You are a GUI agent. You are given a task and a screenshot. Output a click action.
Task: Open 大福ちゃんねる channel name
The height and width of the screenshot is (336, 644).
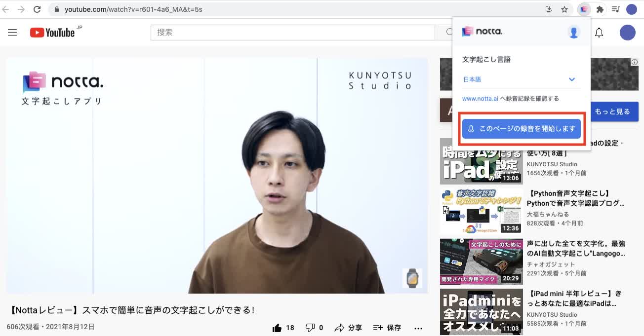[548, 215]
